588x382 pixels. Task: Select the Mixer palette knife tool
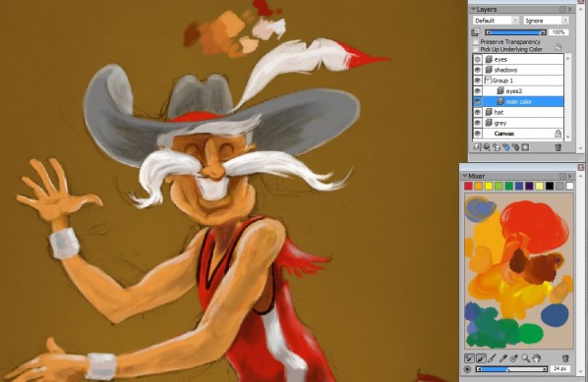pos(492,358)
